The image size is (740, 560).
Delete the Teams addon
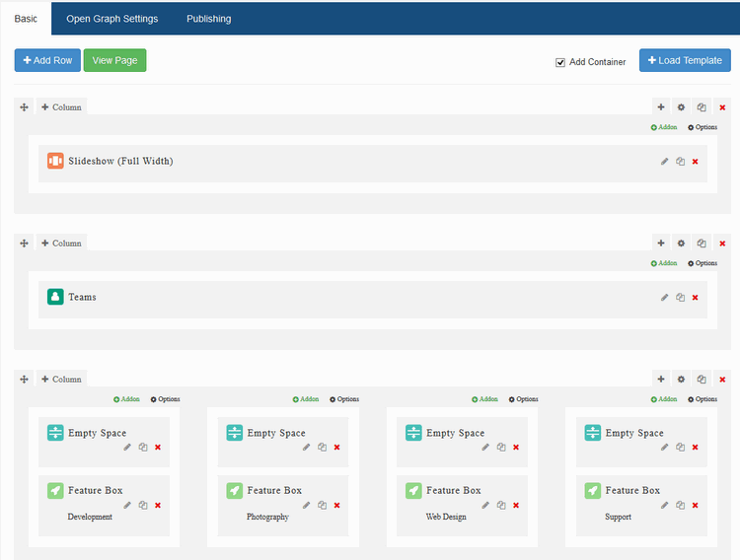pos(695,298)
